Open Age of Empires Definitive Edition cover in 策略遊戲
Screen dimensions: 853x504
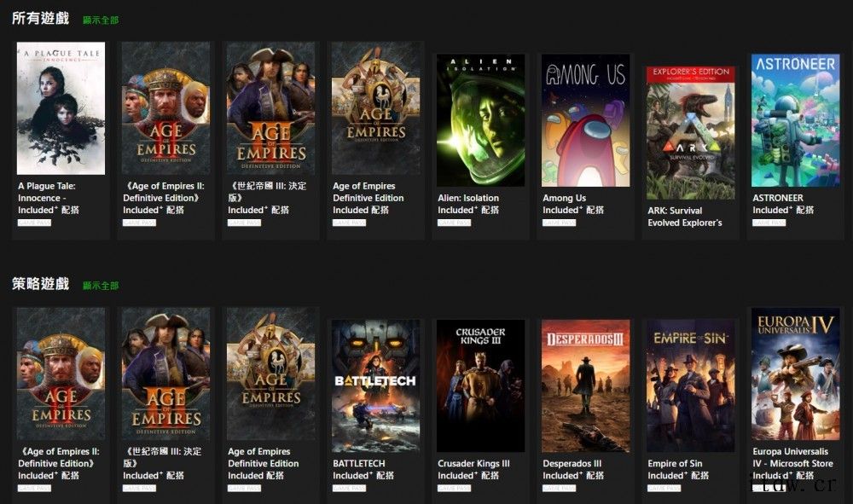click(x=271, y=374)
